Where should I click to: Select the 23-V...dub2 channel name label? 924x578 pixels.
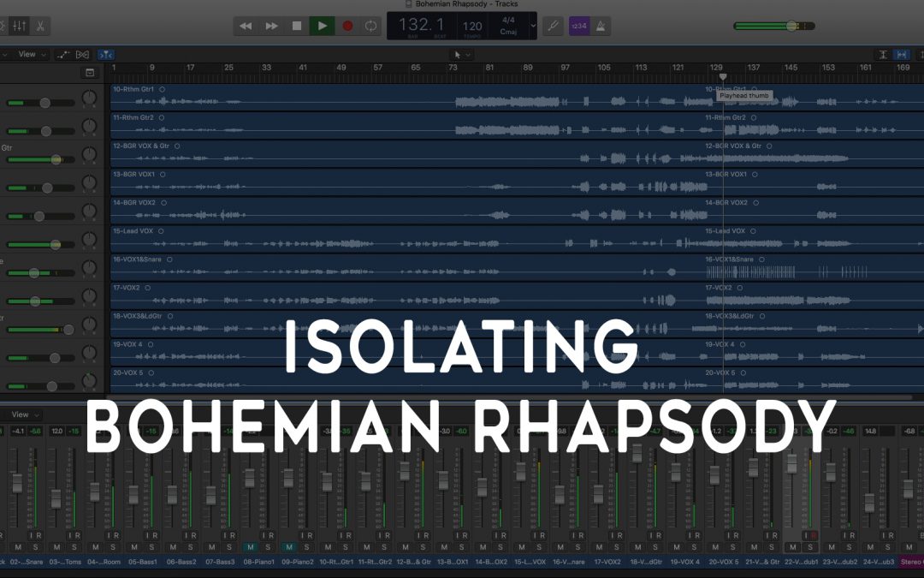[x=840, y=562]
